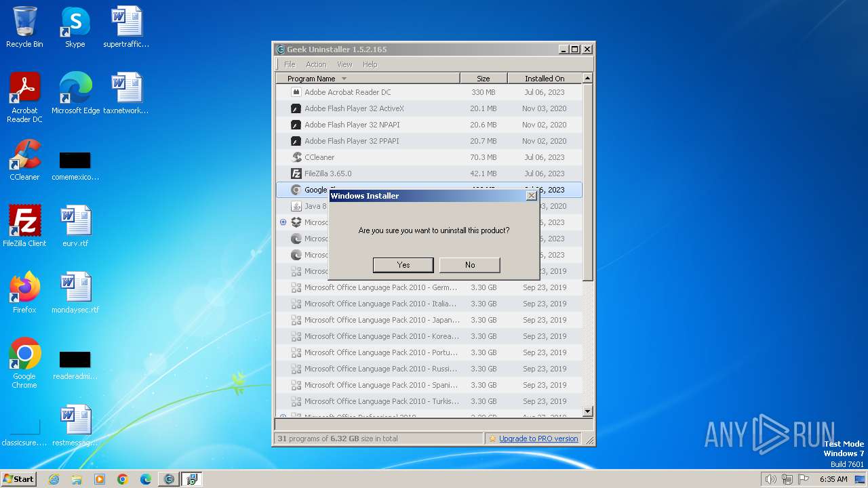Select Office Language Pack 2010 Portuguese row
Screen dimensions: 868x488
(x=429, y=352)
